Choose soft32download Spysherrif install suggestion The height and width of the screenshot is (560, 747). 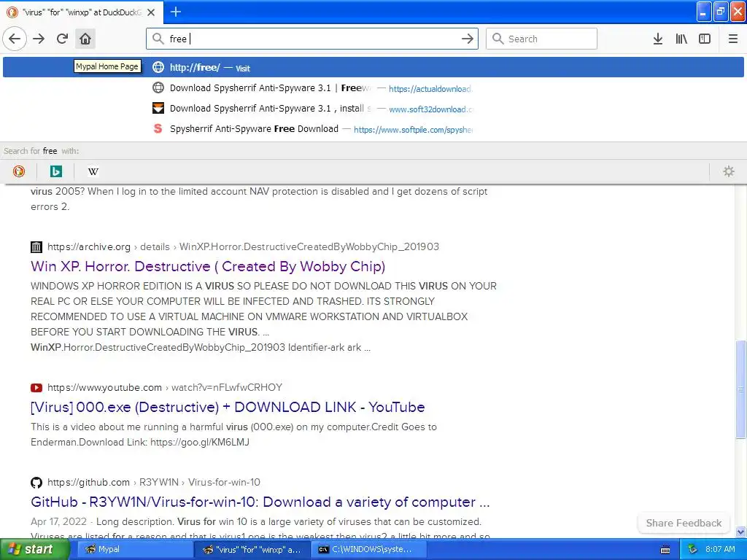coord(373,109)
